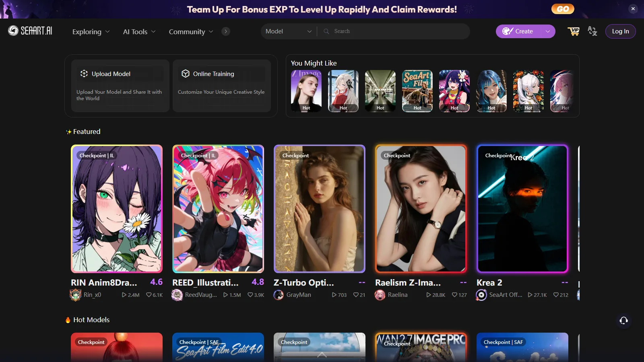Click the Featured sparkle icon
Screen dimensions: 644x362
pos(69,132)
